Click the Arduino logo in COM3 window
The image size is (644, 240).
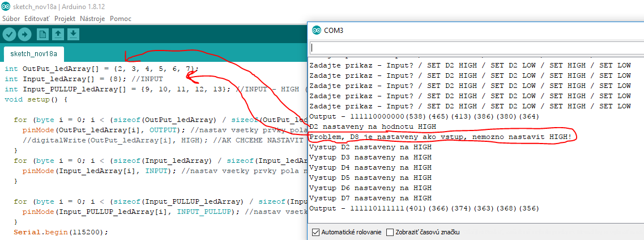(x=315, y=30)
